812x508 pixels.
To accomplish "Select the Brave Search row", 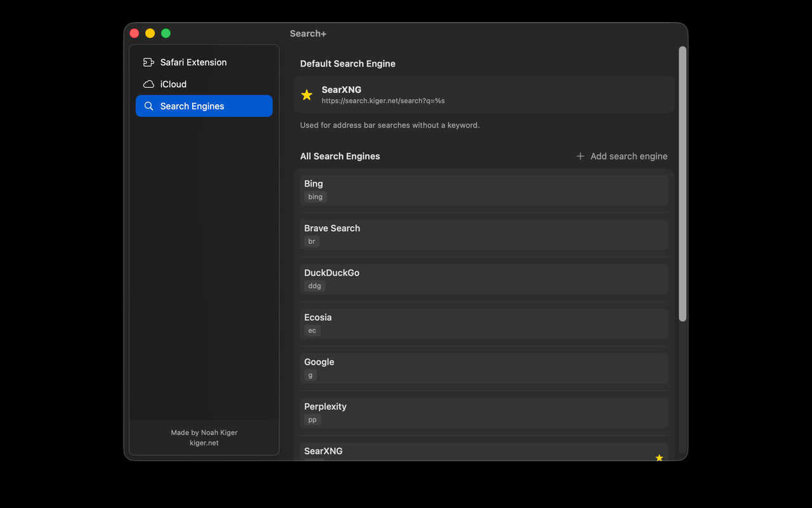I will pyautogui.click(x=484, y=234).
